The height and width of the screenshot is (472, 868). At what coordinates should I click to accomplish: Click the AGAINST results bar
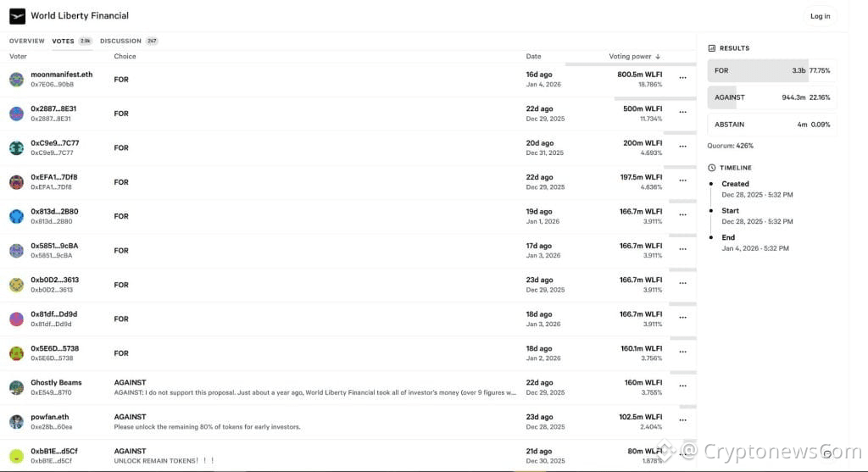(771, 97)
